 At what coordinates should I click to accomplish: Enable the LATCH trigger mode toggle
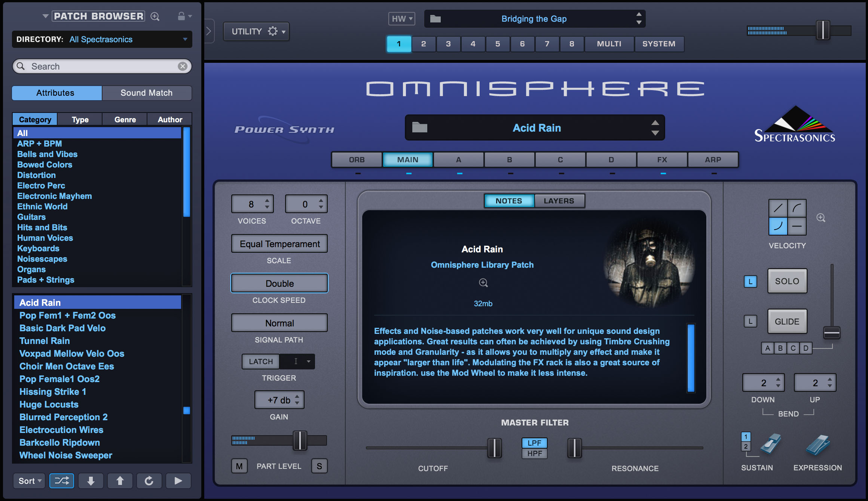261,361
